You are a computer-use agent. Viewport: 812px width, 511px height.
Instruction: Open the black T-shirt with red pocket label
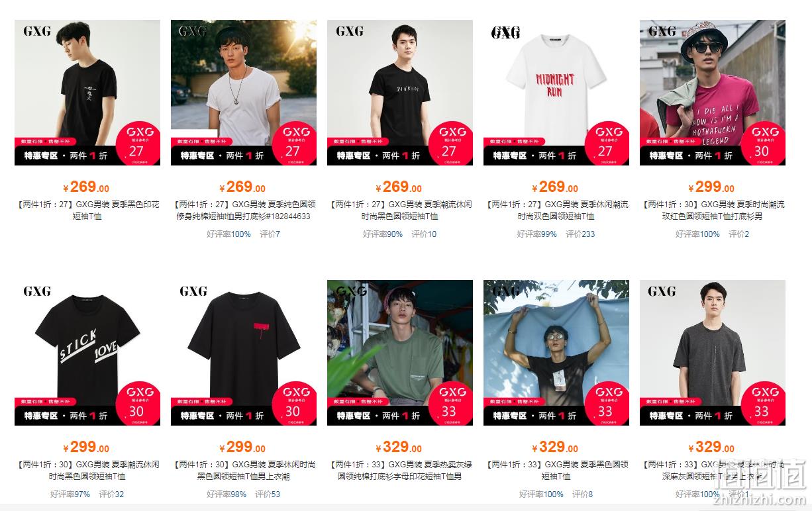[244, 353]
